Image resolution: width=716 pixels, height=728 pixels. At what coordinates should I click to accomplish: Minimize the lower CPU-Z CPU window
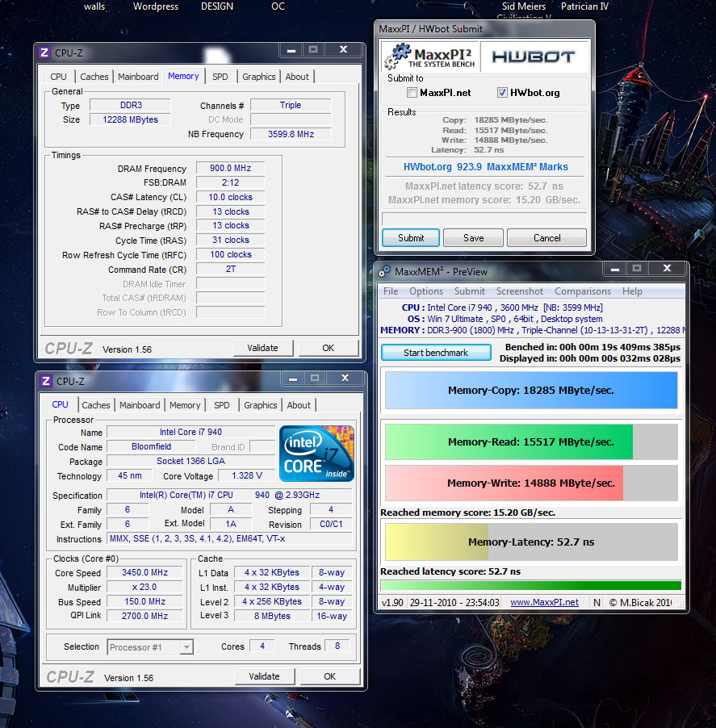click(x=293, y=379)
